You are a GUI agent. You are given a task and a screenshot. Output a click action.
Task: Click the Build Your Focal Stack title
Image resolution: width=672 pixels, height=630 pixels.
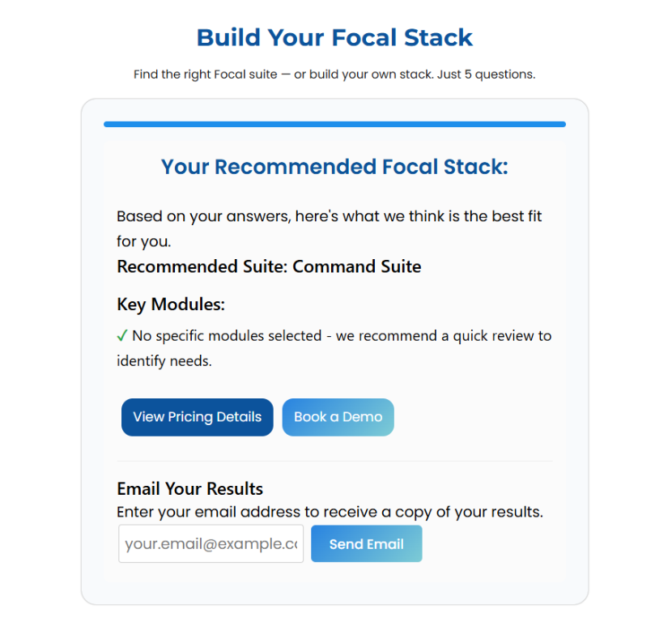334,38
